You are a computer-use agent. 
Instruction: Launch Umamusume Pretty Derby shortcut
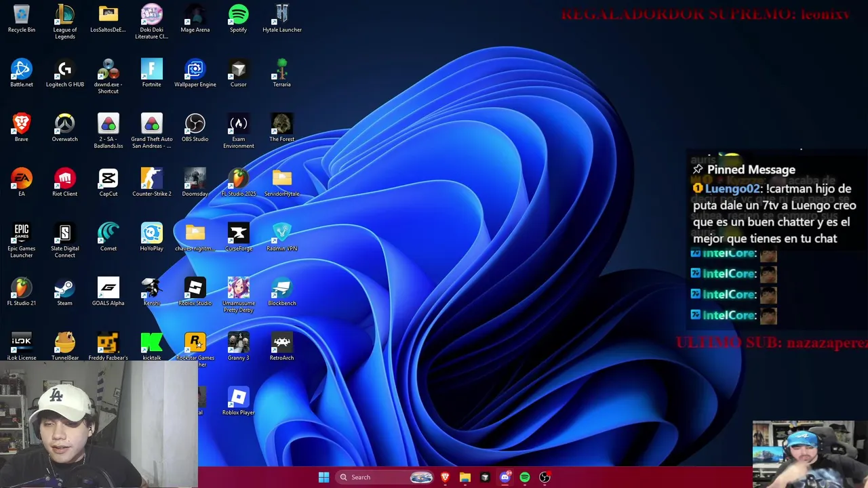tap(239, 295)
